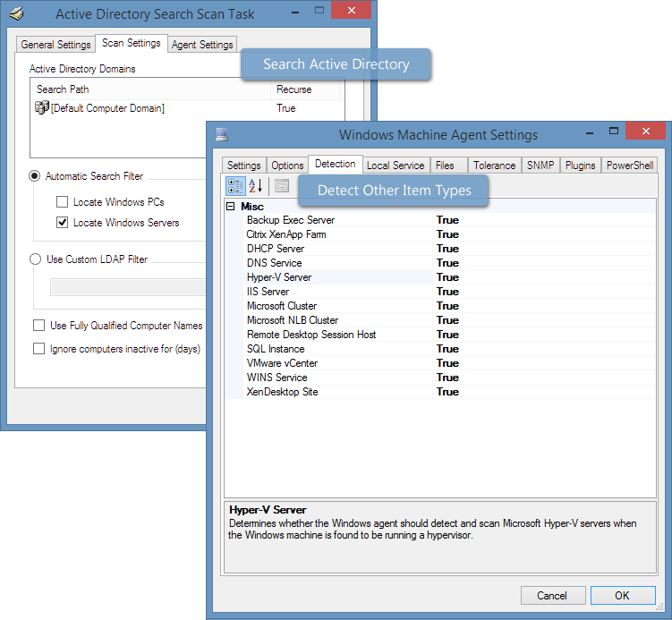This screenshot has height=620, width=672.
Task: Enable Use Fully Qualified Computer Names
Action: 39,326
